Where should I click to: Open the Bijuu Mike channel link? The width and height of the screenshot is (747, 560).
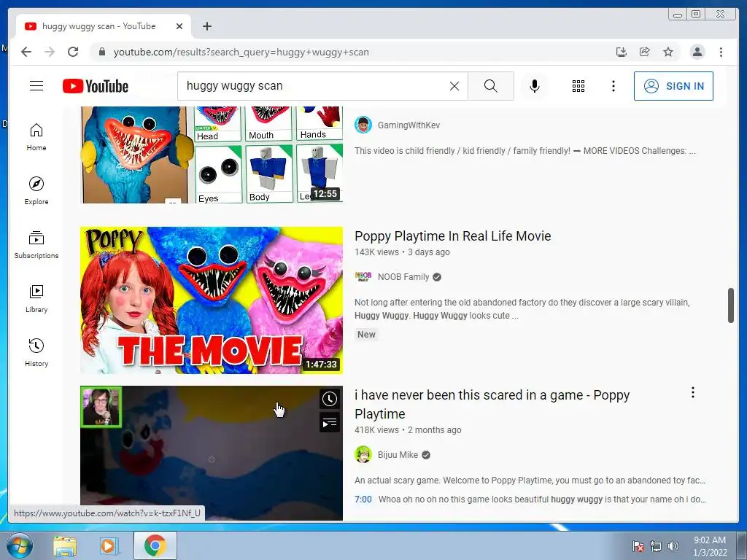(x=398, y=455)
